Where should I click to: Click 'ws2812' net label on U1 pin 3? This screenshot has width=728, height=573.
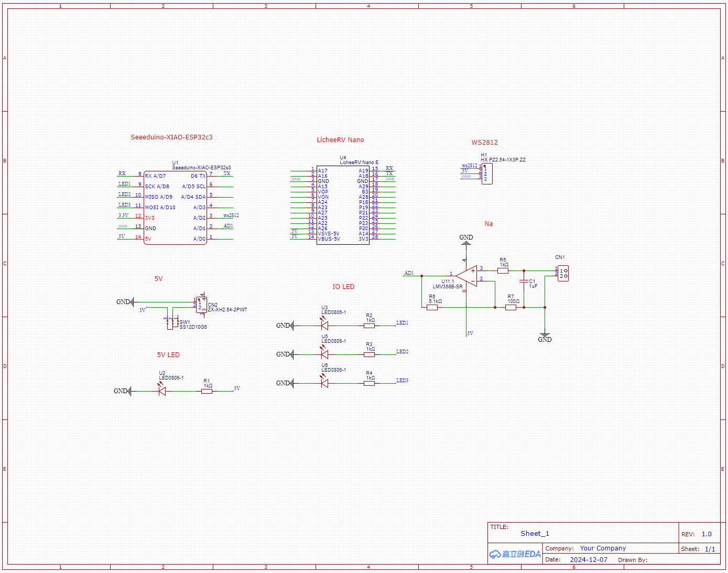click(231, 215)
